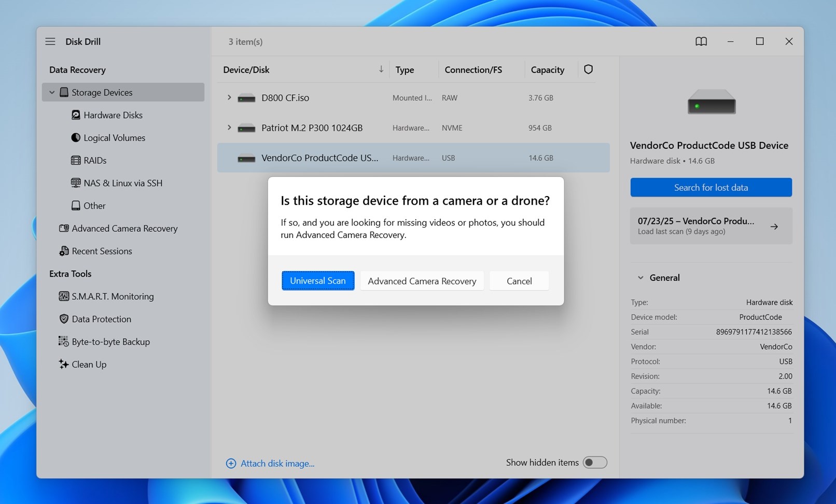Click the S.M.A.R.T. Monitoring icon
The width and height of the screenshot is (836, 504).
pos(64,296)
